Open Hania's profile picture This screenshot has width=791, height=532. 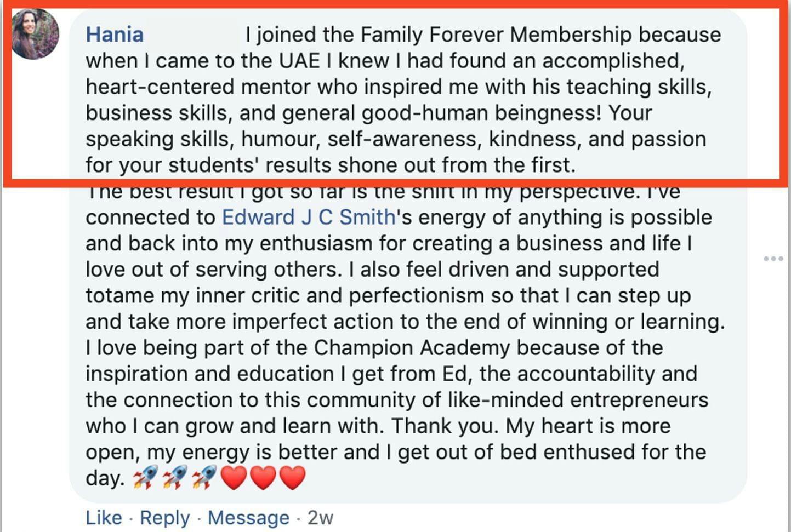[x=35, y=34]
